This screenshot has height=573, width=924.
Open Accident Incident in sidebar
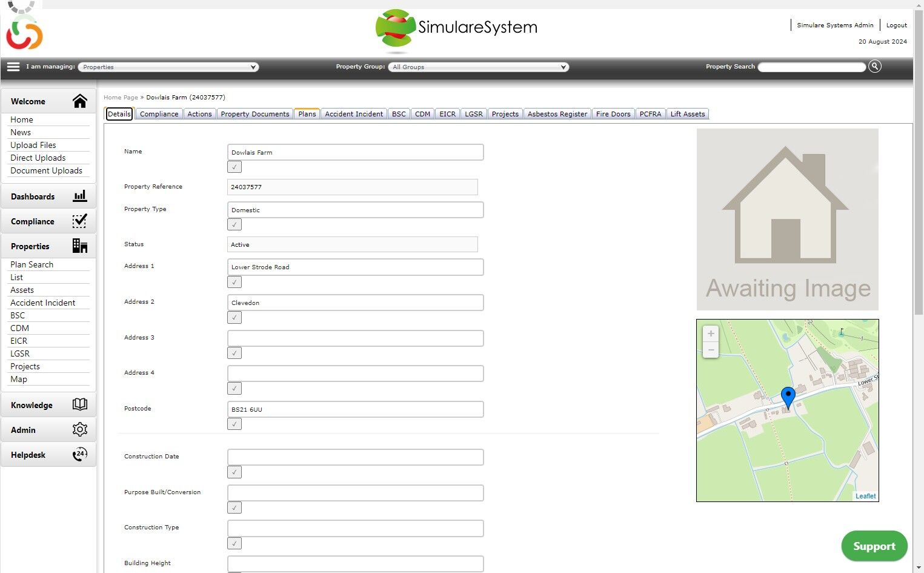42,303
